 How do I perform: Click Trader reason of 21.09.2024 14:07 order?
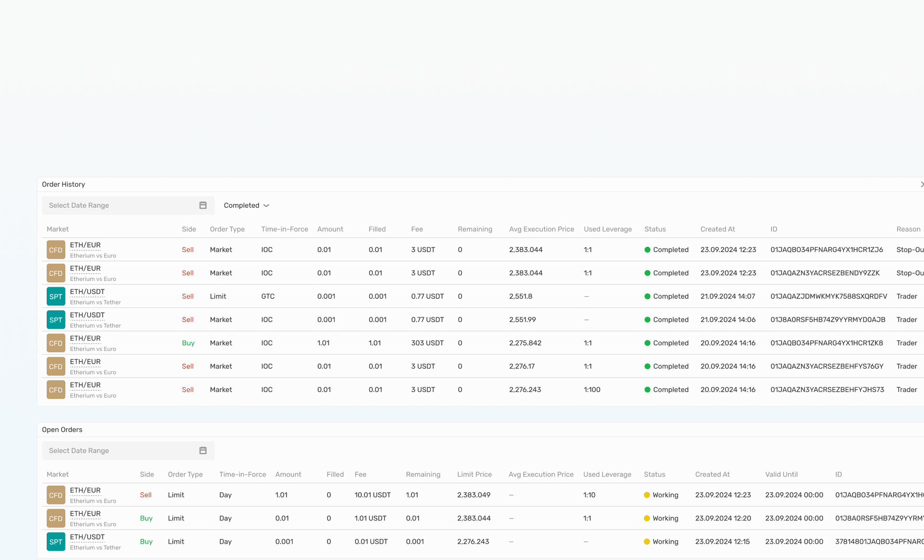(907, 296)
